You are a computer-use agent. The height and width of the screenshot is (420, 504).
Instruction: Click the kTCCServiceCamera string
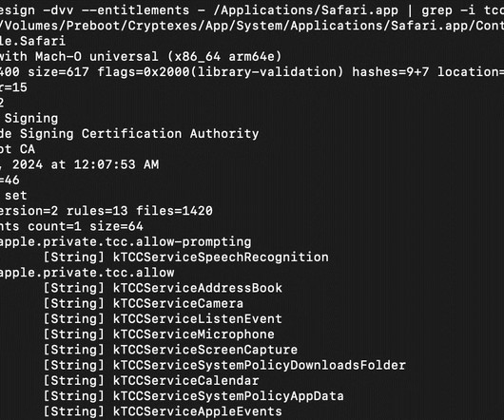178,303
